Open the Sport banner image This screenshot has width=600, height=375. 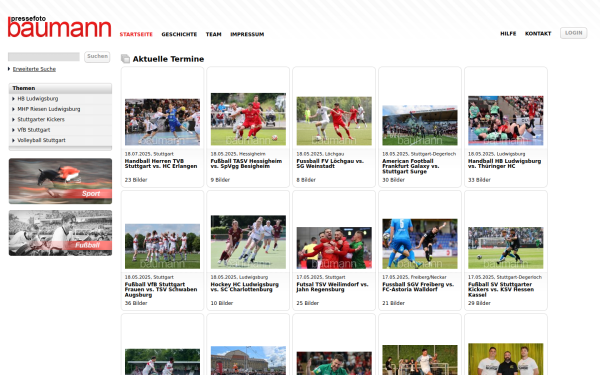(x=60, y=181)
